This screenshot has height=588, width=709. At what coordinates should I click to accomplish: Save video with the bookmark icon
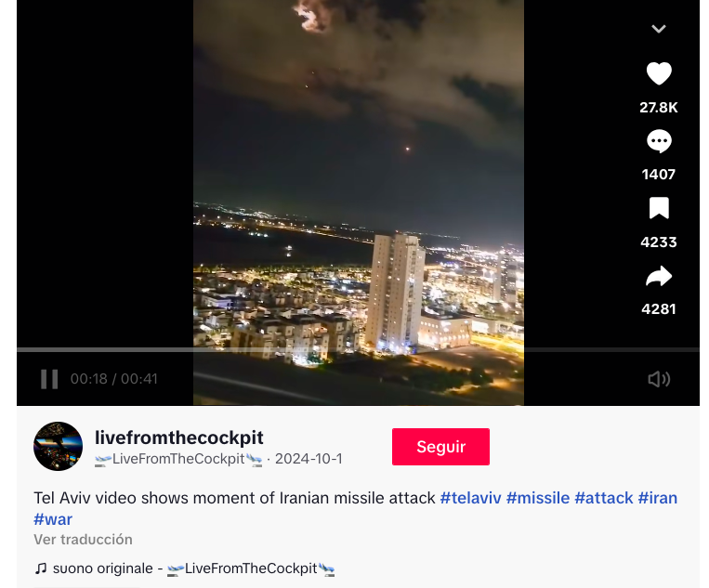659,208
